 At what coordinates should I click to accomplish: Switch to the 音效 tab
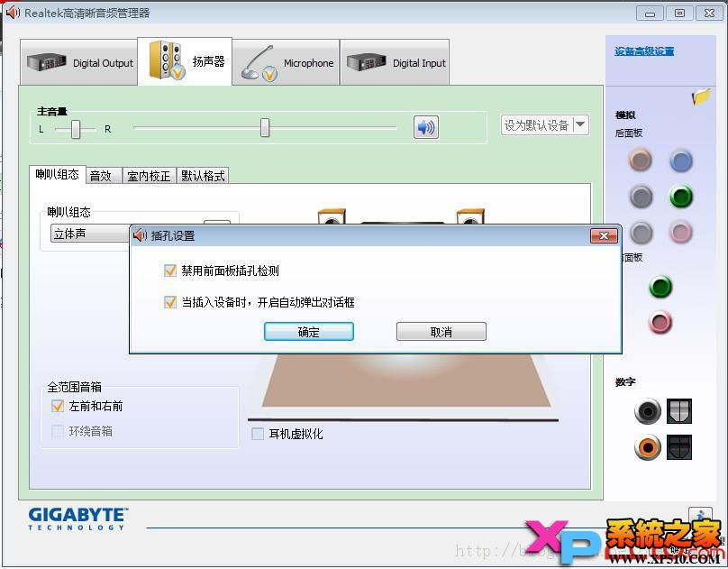point(103,176)
